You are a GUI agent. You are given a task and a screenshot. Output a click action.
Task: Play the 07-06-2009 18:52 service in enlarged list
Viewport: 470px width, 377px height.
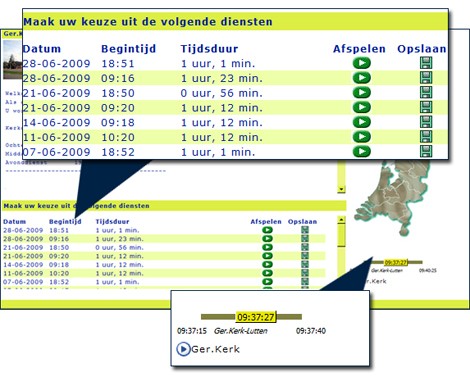pos(362,151)
